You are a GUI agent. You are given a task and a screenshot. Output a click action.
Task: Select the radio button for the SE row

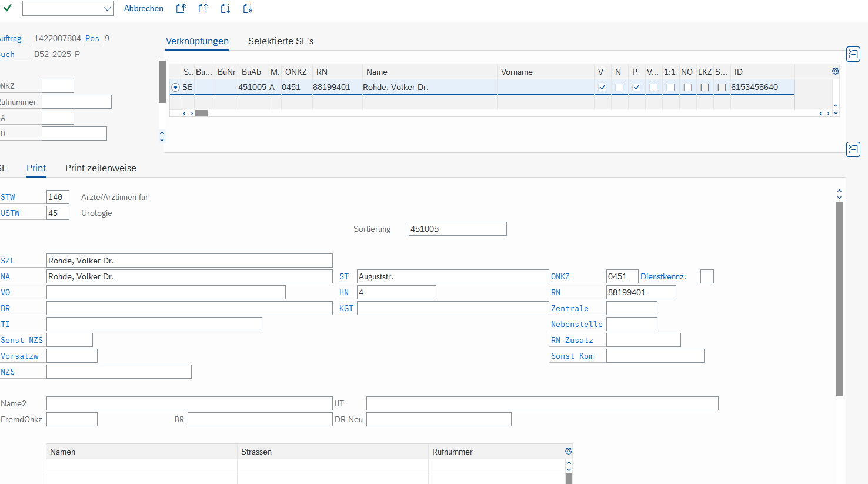(175, 87)
